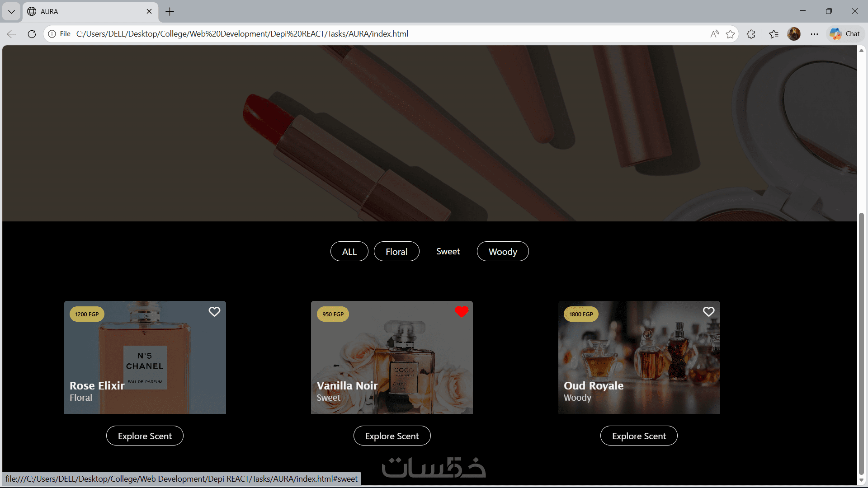This screenshot has width=868, height=488.
Task: Click Explore Scent under Oud Royale
Action: coord(639,436)
